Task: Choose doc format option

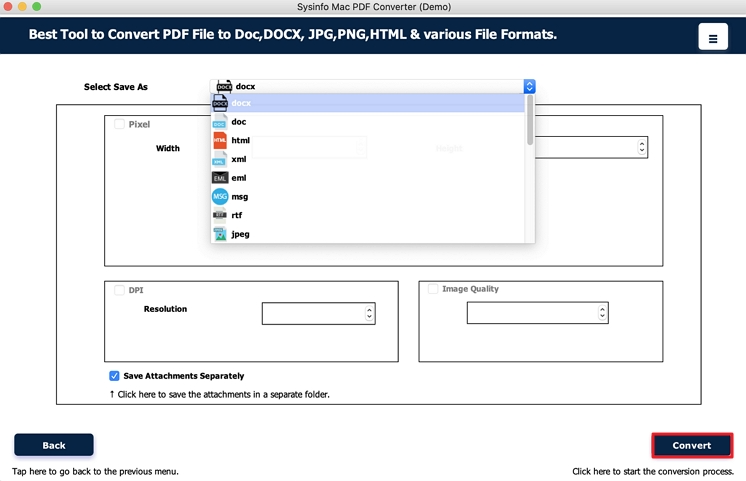Action: pos(368,122)
